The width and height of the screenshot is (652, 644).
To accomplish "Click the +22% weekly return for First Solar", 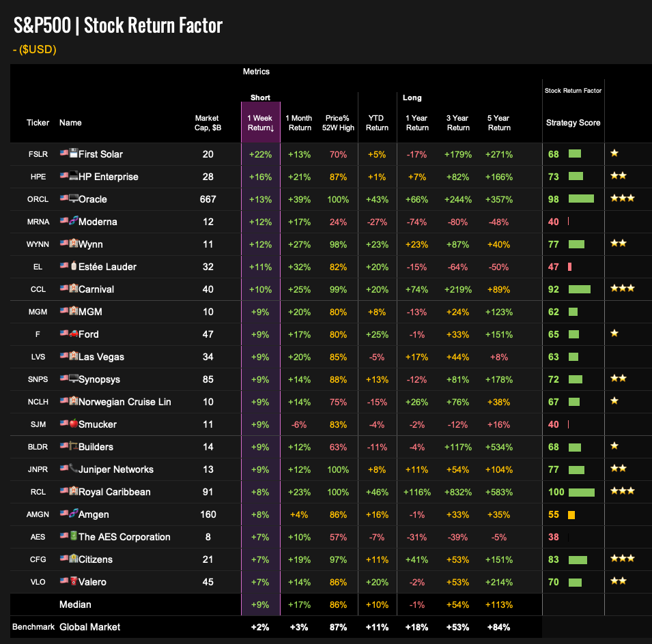I will (x=260, y=155).
